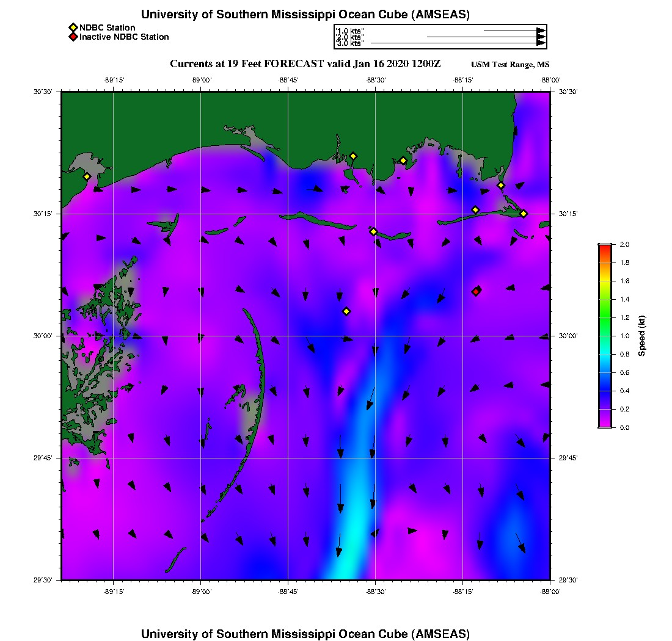The image size is (672, 641).
Task: Select the red inactive station marker on the map
Action: pyautogui.click(x=476, y=291)
